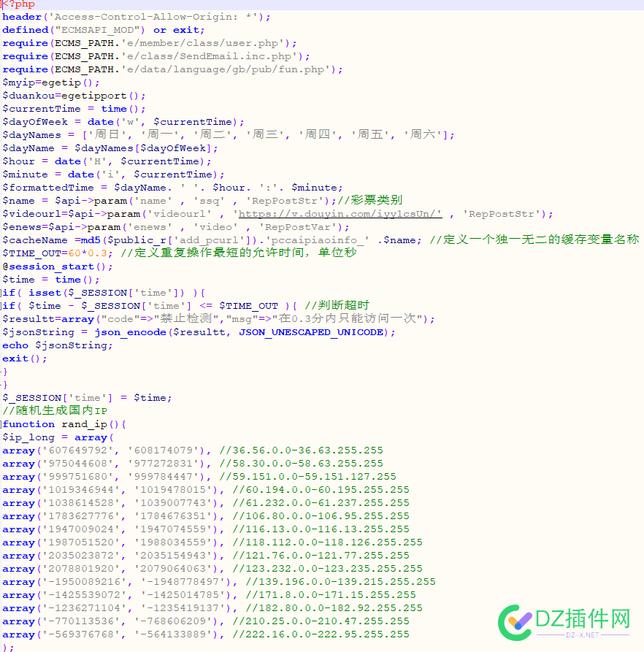Image resolution: width=644 pixels, height=652 pixels.
Task: Click the require SendEmail.inc.php line
Action: (156, 56)
